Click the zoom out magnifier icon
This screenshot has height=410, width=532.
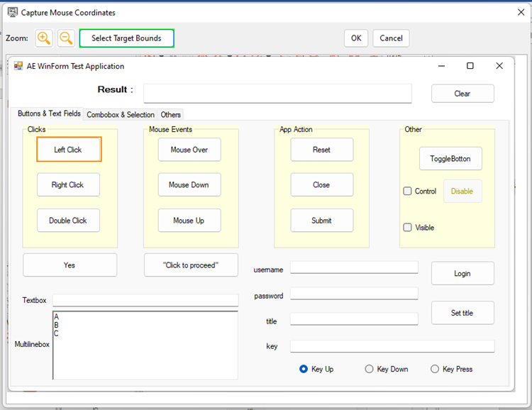66,38
